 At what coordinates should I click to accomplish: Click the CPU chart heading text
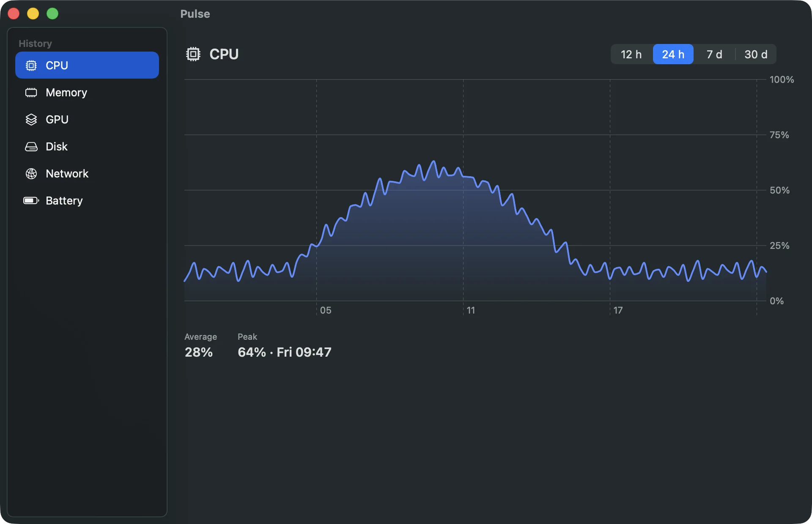[224, 54]
